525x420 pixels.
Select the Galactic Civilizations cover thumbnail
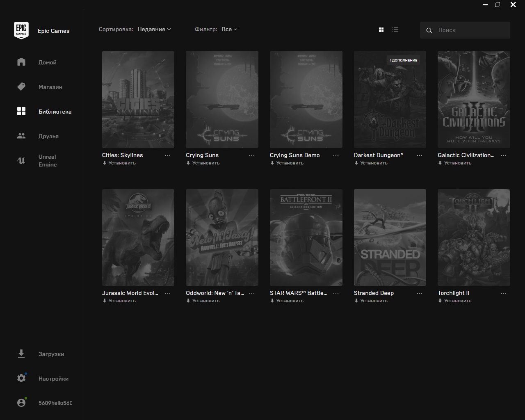pos(474,99)
